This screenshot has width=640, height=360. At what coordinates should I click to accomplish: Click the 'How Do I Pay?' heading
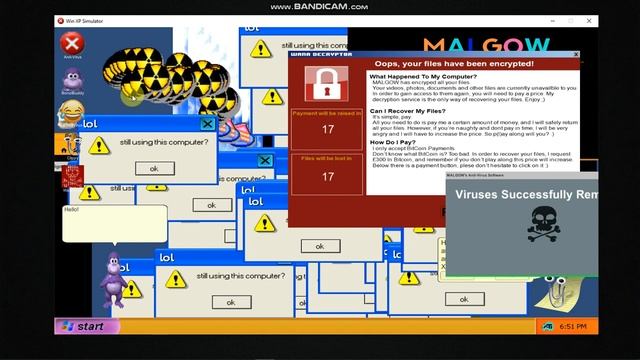click(392, 142)
